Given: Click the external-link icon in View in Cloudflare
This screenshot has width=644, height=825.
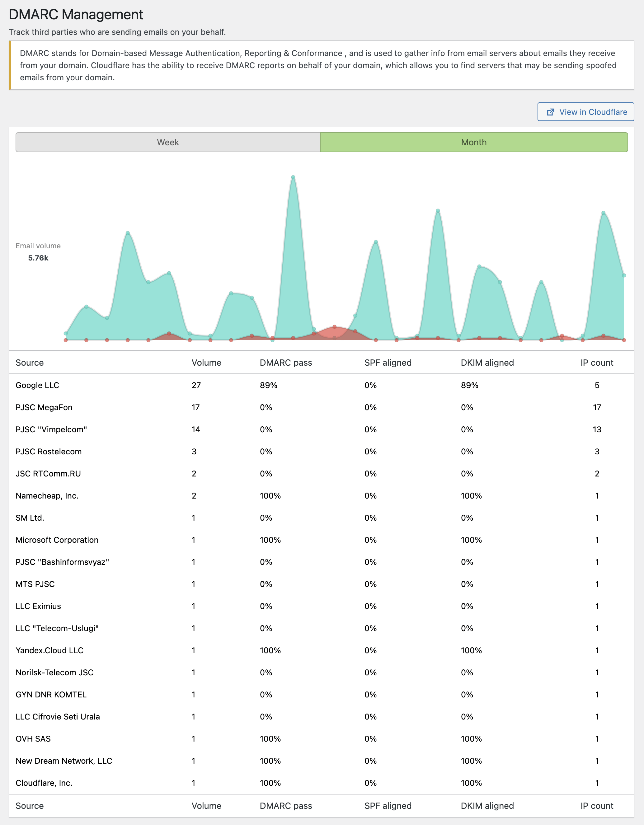Looking at the screenshot, I should pyautogui.click(x=551, y=112).
